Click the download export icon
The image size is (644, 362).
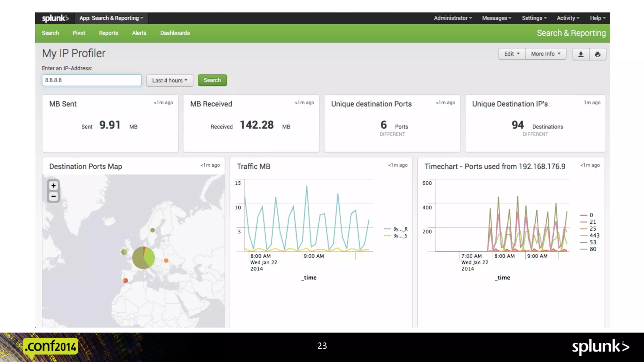click(x=581, y=54)
